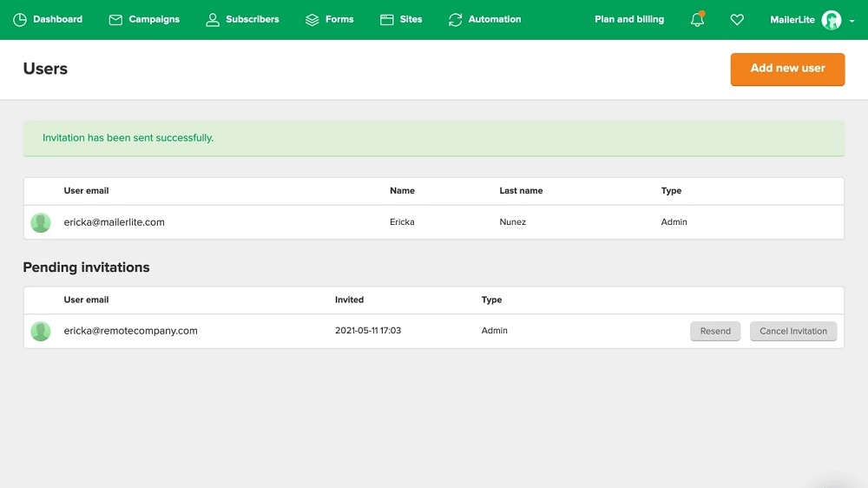Viewport: 868px width, 488px height.
Task: Click avatar next to ericka@mailerlite.com
Action: [x=41, y=222]
